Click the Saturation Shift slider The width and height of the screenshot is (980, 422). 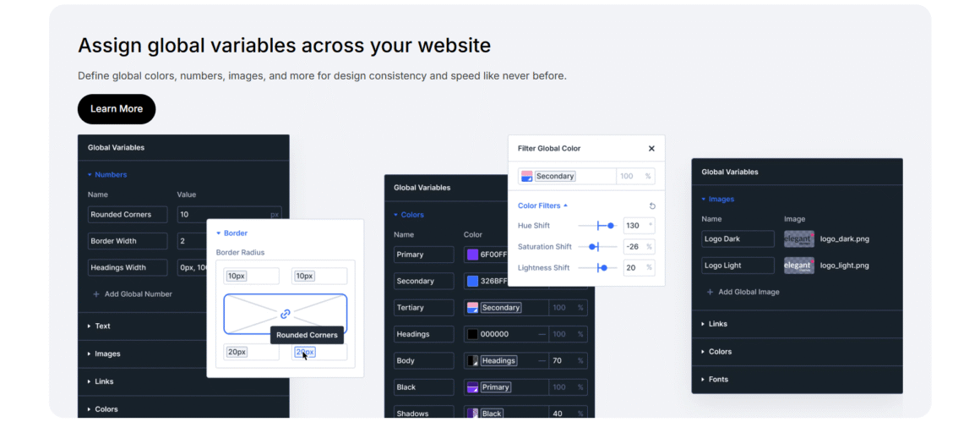click(597, 247)
